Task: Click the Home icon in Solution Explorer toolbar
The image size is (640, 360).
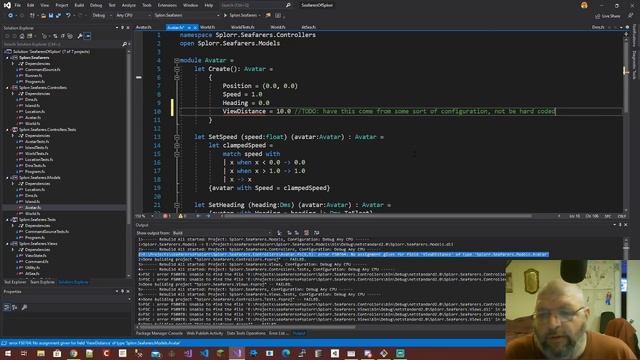Action: (22, 36)
